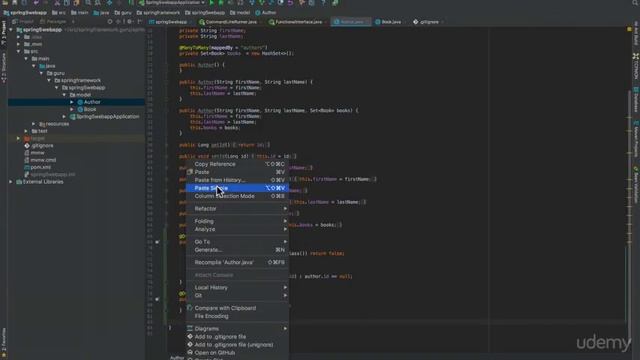
Task: Expand External Libraries node
Action: pyautogui.click(x=11, y=182)
